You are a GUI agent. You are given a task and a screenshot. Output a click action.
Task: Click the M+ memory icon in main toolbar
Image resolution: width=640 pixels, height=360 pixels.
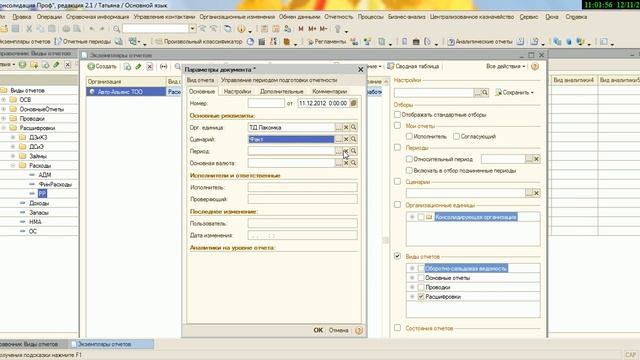pyautogui.click(x=312, y=29)
